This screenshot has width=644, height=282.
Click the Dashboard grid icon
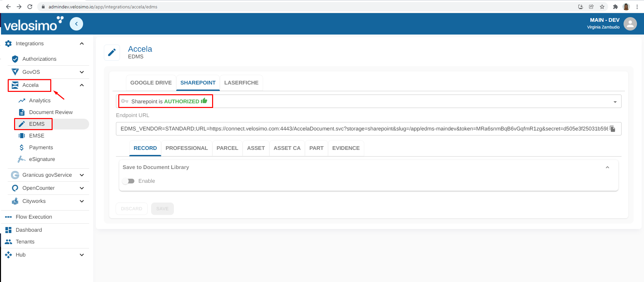coord(8,230)
